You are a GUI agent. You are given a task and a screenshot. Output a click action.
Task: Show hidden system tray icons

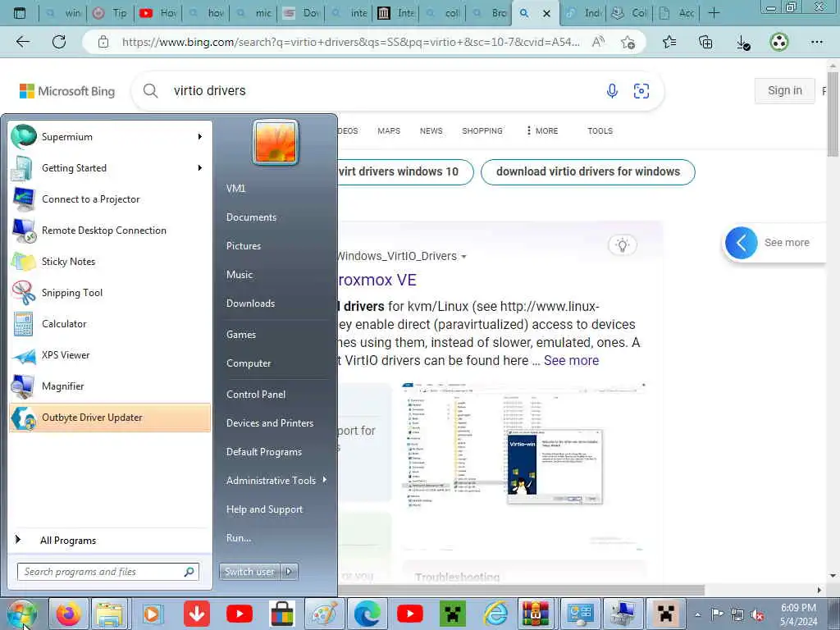[x=697, y=614]
